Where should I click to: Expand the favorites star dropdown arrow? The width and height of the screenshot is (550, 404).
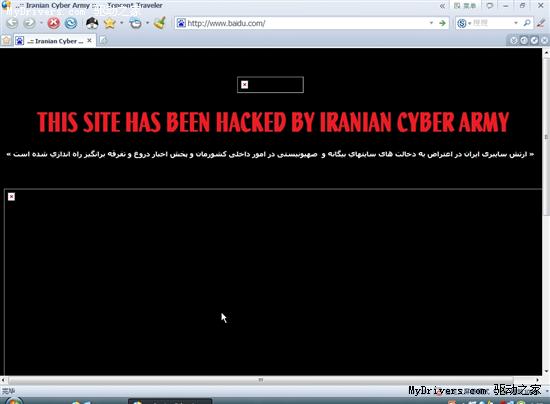pyautogui.click(x=122, y=23)
